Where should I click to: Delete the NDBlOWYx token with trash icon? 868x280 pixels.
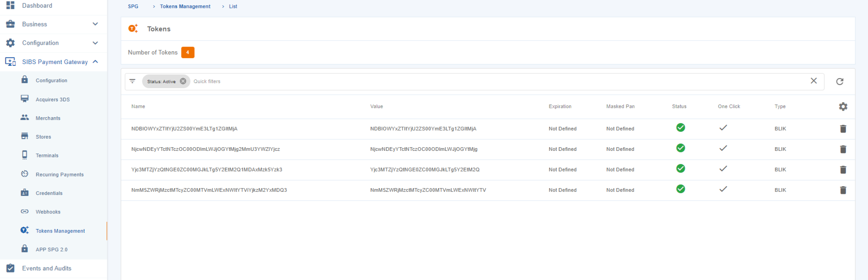click(843, 129)
